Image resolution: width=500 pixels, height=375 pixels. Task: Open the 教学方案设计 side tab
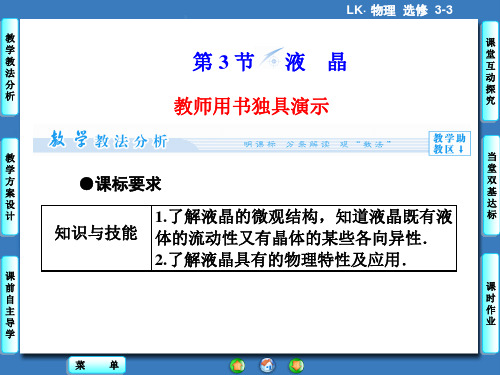tap(10, 187)
